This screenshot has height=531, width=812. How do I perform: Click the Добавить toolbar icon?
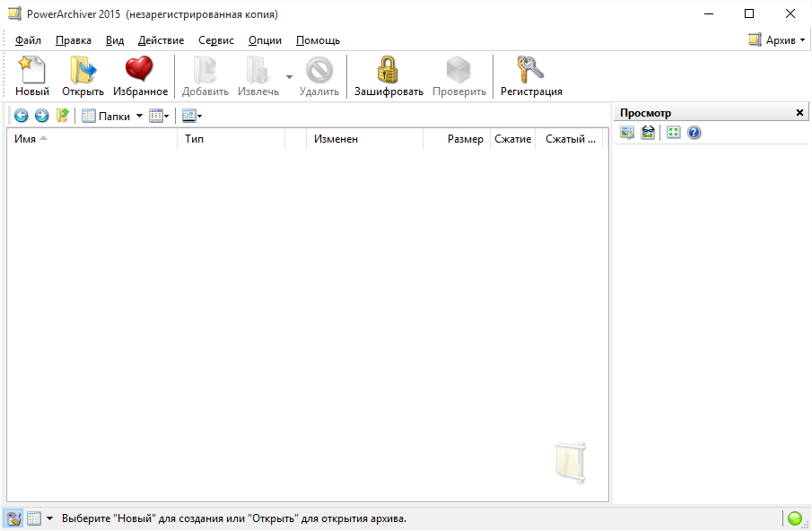pyautogui.click(x=205, y=76)
